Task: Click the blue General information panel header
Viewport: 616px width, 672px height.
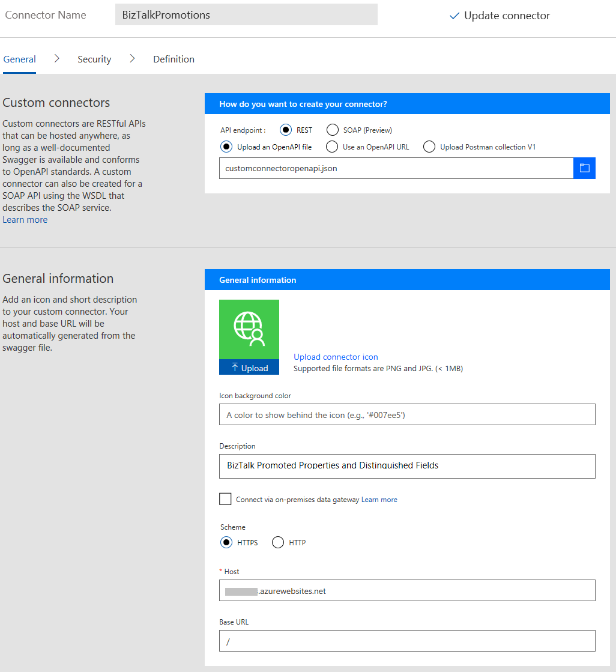Action: click(408, 279)
